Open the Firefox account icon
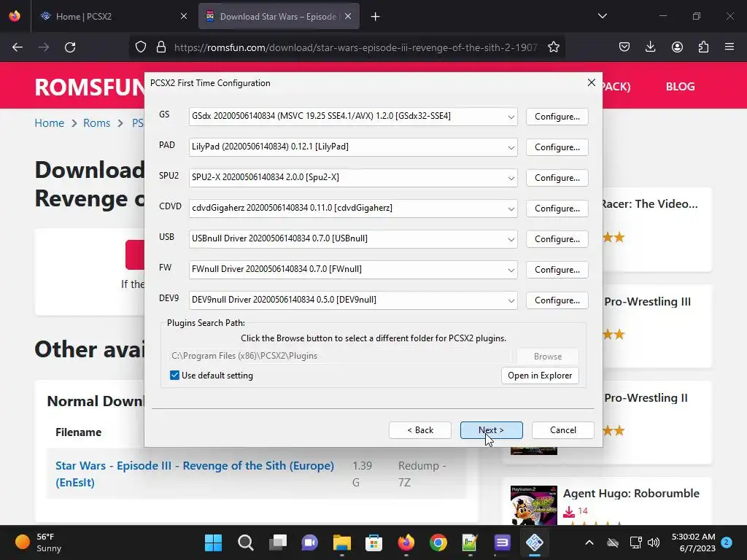This screenshot has width=747, height=560. tap(677, 47)
